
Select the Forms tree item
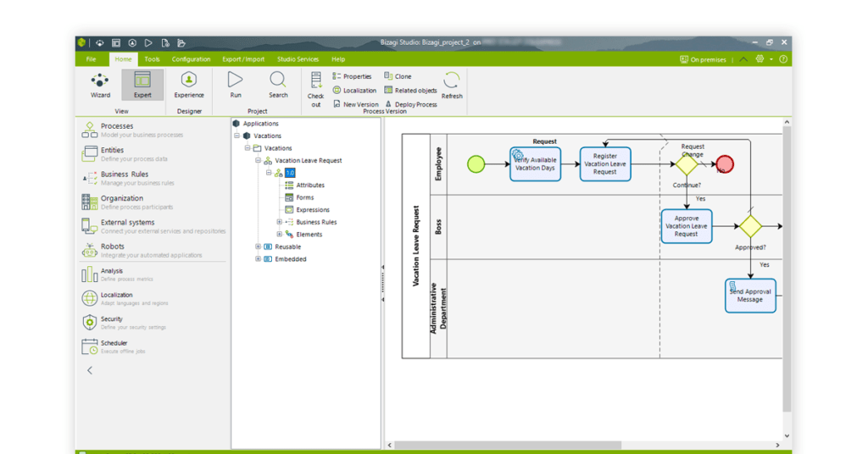coord(304,197)
